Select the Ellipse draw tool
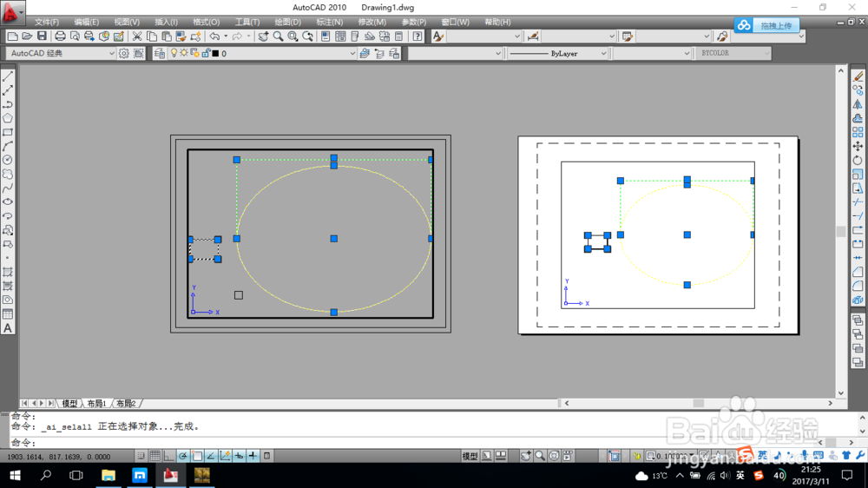The width and height of the screenshot is (868, 488). pyautogui.click(x=8, y=202)
